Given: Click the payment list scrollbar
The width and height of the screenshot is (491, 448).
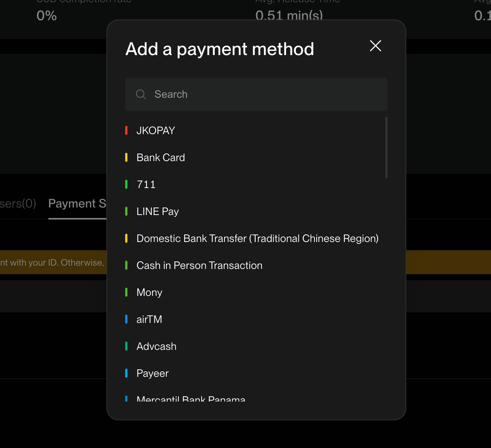Looking at the screenshot, I should coord(386,148).
